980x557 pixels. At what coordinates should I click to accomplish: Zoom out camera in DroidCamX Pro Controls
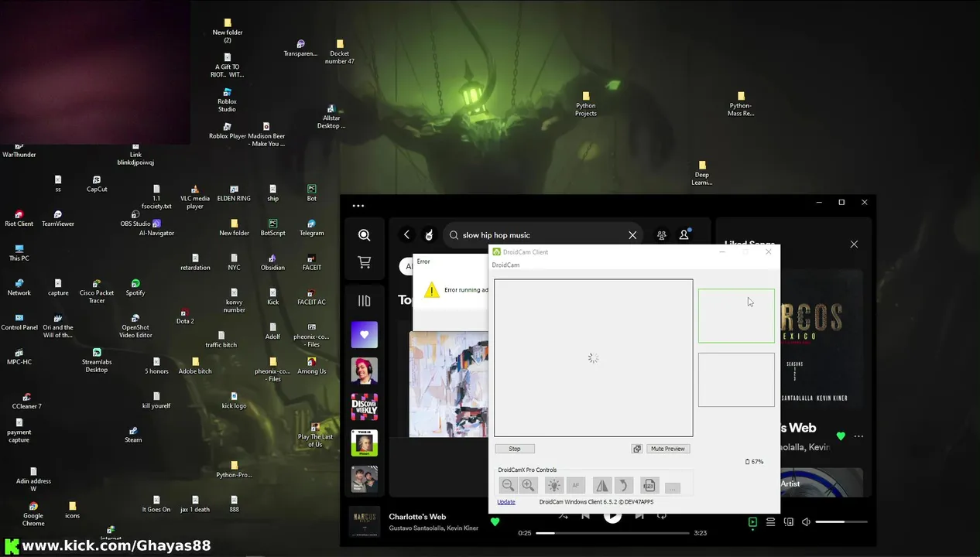[x=508, y=486]
